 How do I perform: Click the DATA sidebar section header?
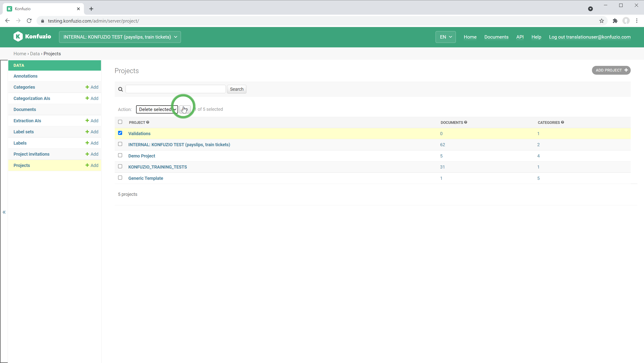click(55, 65)
